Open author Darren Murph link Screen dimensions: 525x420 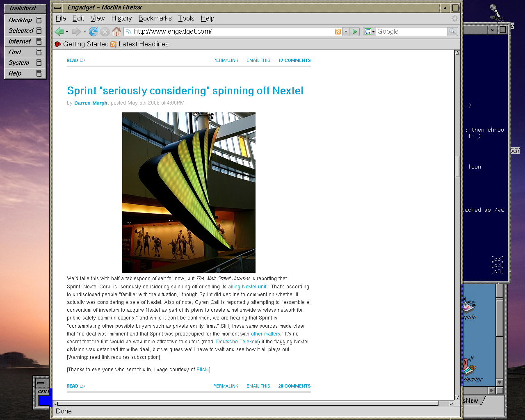pyautogui.click(x=91, y=103)
